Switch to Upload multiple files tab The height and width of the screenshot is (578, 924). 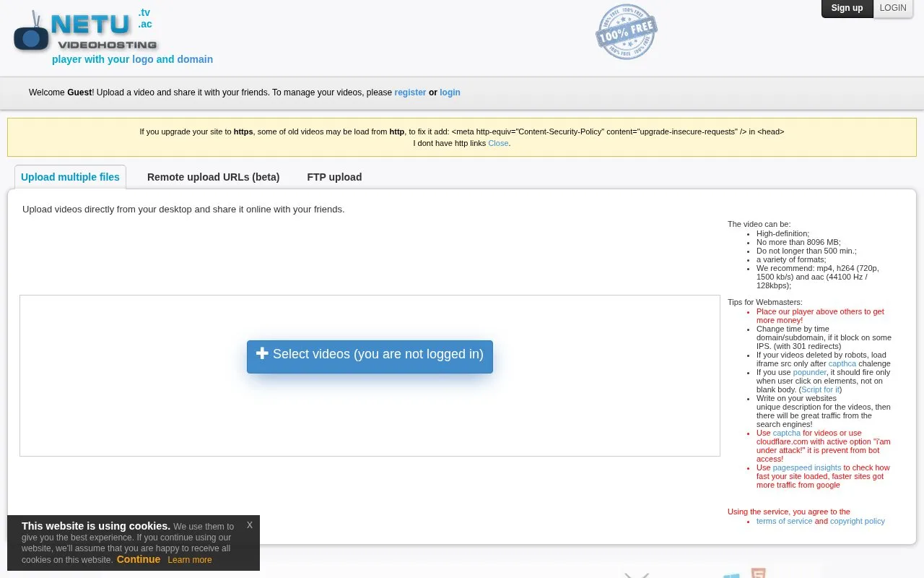point(70,177)
